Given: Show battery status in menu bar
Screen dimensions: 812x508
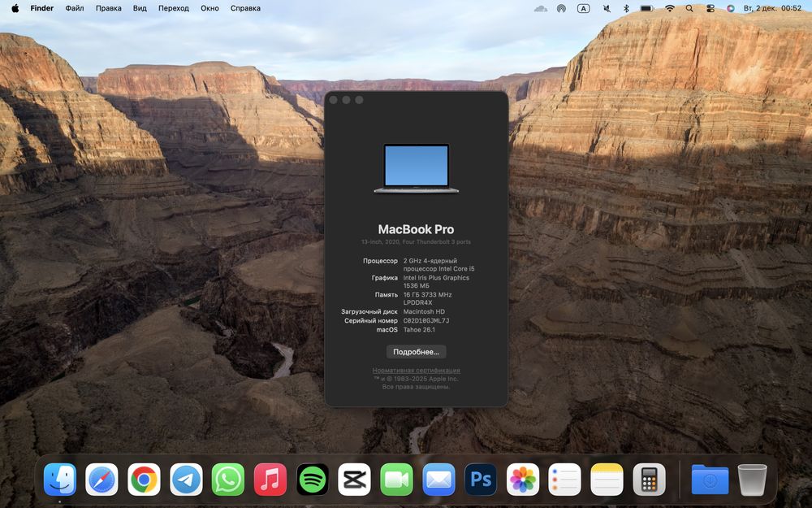Looking at the screenshot, I should click(646, 8).
